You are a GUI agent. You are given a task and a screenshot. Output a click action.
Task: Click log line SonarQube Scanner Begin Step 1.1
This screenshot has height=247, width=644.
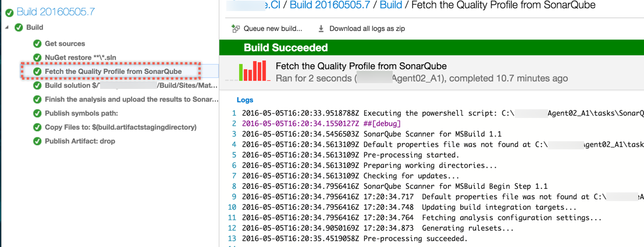[394, 187]
